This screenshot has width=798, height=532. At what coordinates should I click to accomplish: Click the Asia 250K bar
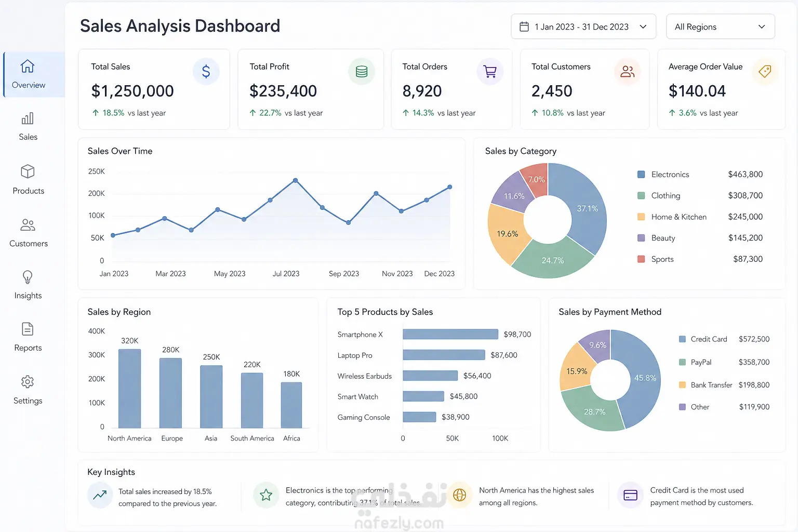tap(211, 397)
